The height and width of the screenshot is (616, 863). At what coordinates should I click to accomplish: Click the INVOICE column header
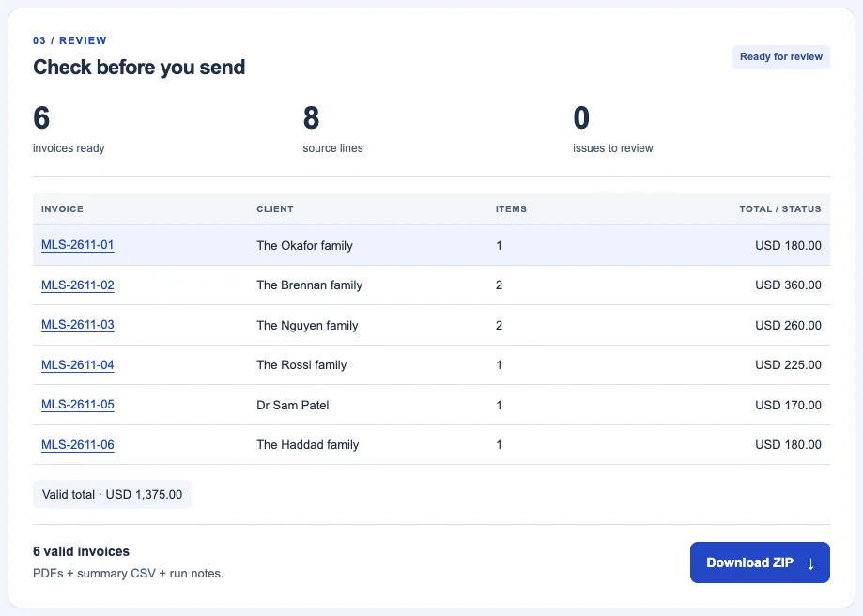(62, 209)
